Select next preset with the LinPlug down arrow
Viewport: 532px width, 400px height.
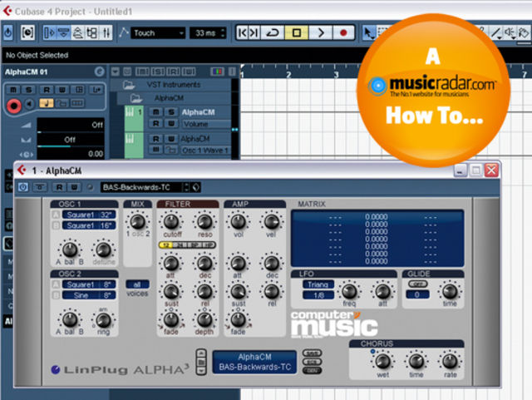(x=201, y=371)
